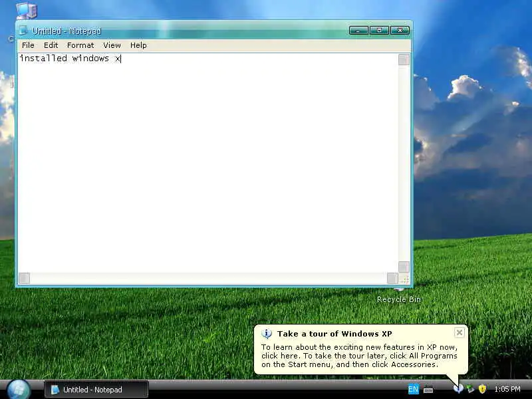Click the Start orb on the taskbar
532x399 pixels.
19,389
